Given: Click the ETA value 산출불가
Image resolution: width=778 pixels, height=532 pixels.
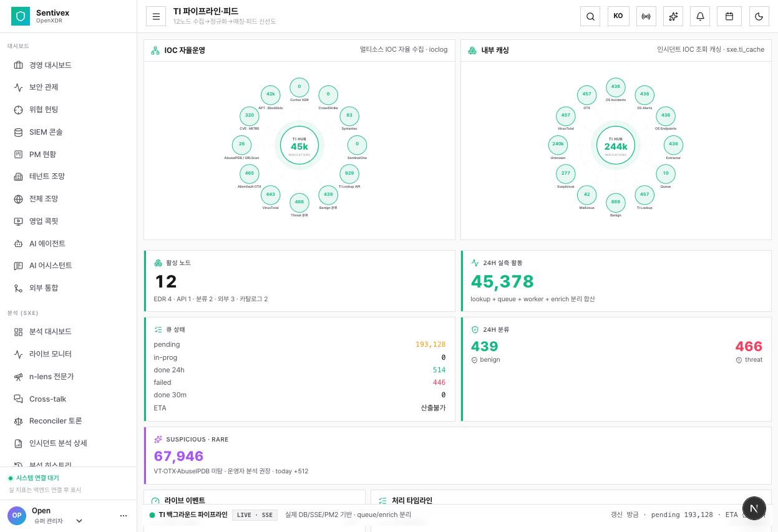Looking at the screenshot, I should tap(433, 408).
